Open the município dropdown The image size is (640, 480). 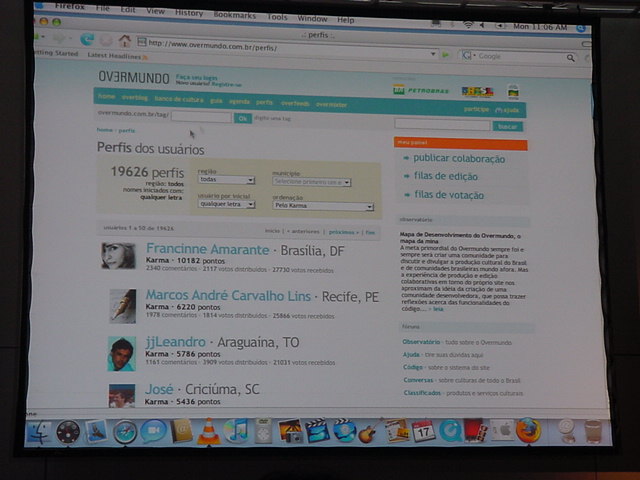point(311,182)
